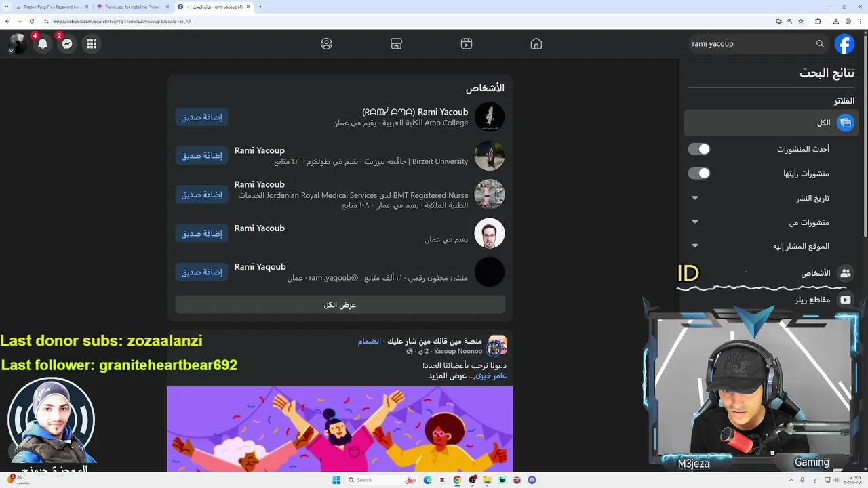Add friend 'Rami Yaqoub' digital creator

tap(201, 272)
